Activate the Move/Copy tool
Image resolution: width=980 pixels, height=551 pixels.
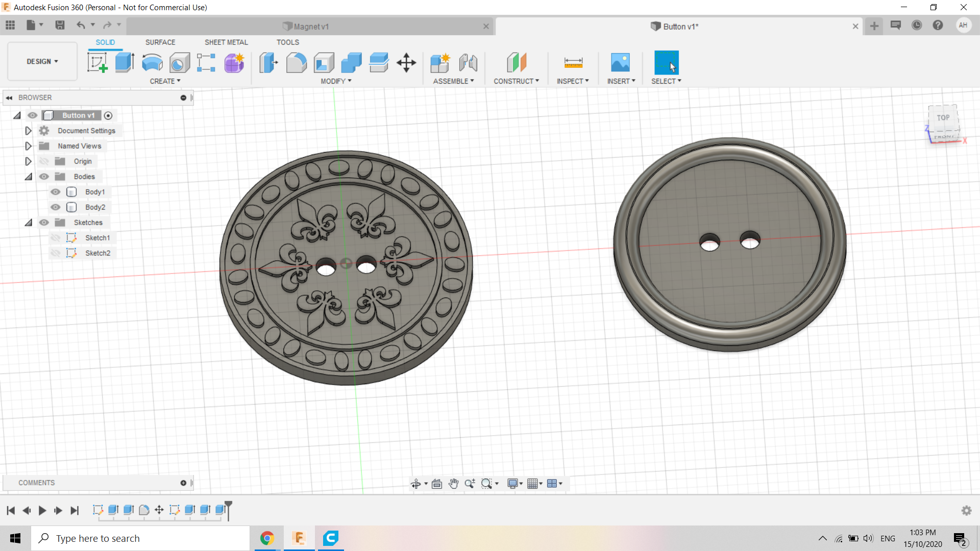point(406,62)
